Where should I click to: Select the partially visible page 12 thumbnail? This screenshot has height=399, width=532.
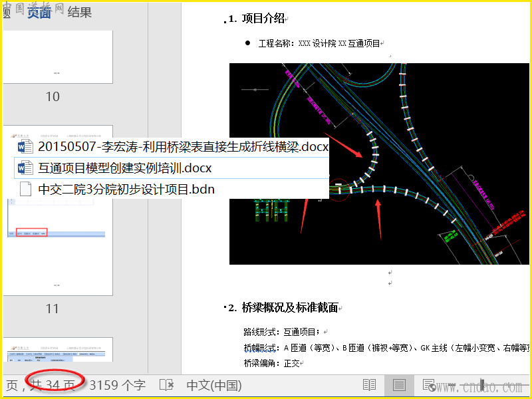tap(58, 350)
